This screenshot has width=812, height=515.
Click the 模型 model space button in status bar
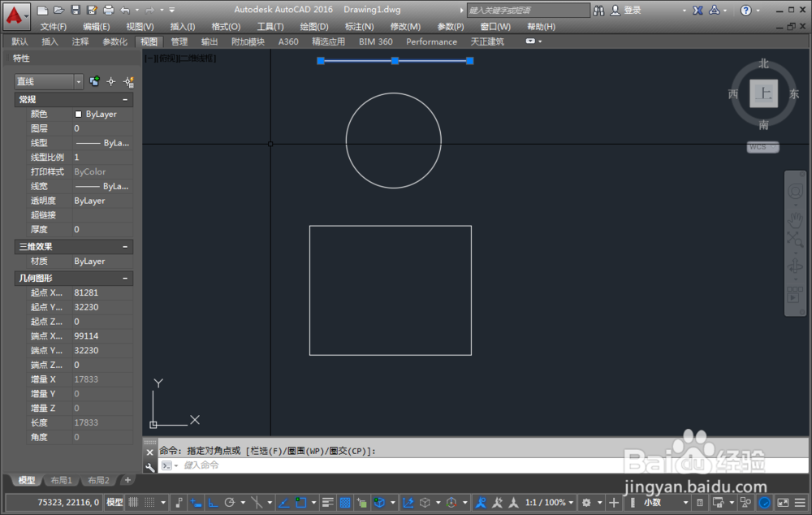click(114, 502)
